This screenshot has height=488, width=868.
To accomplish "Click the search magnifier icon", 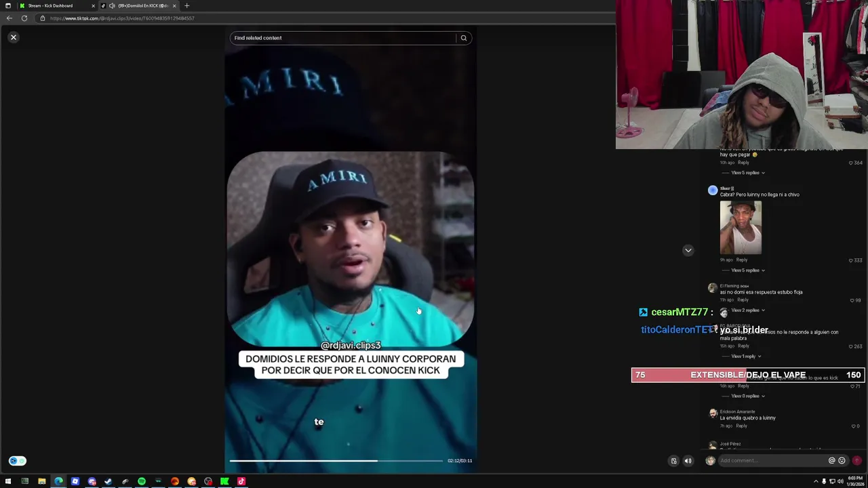I will [464, 38].
